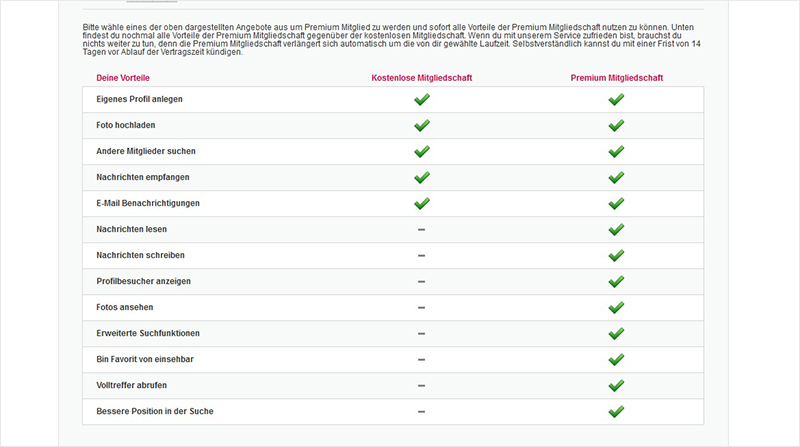Click the premium checkmark for Nachrichten lesen
Screen dimensions: 800x447
click(x=616, y=229)
